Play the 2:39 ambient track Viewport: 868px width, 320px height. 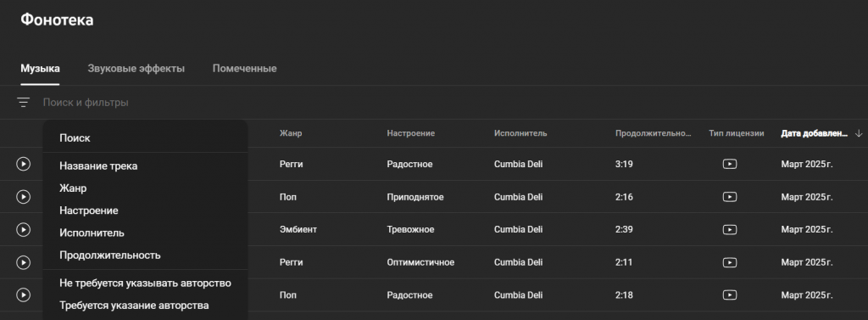(23, 229)
